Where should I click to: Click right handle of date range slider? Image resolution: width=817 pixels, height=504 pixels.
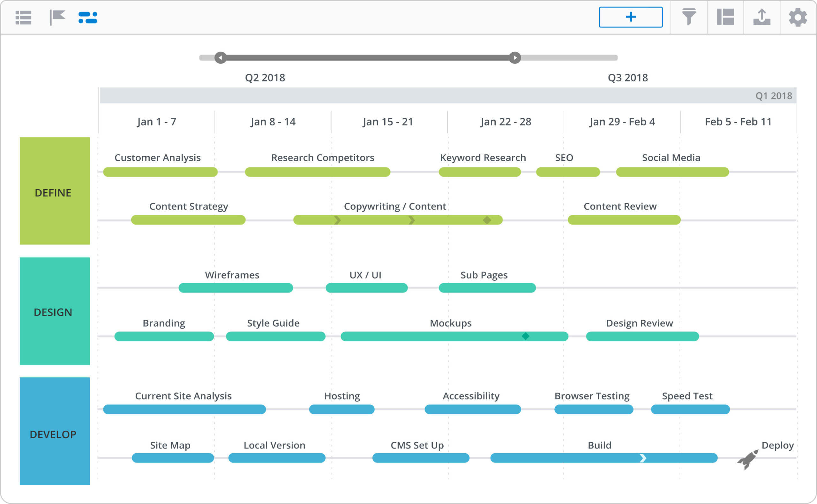[x=515, y=58]
